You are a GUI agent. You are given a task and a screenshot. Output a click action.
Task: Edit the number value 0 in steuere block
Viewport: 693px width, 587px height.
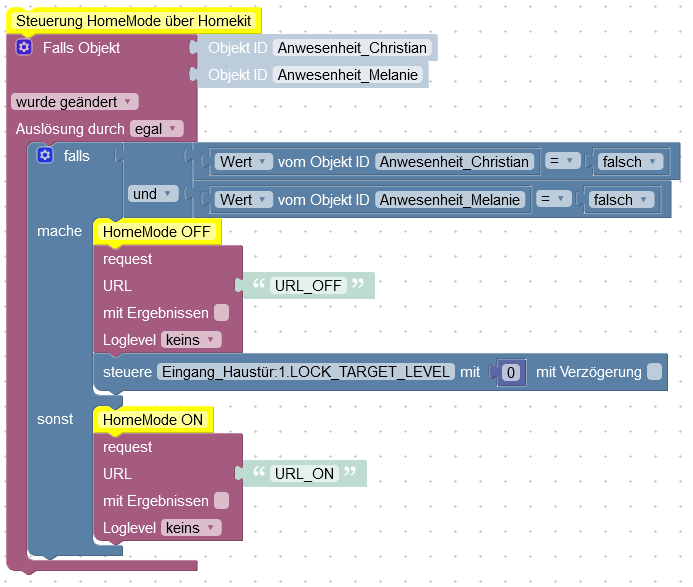point(510,372)
